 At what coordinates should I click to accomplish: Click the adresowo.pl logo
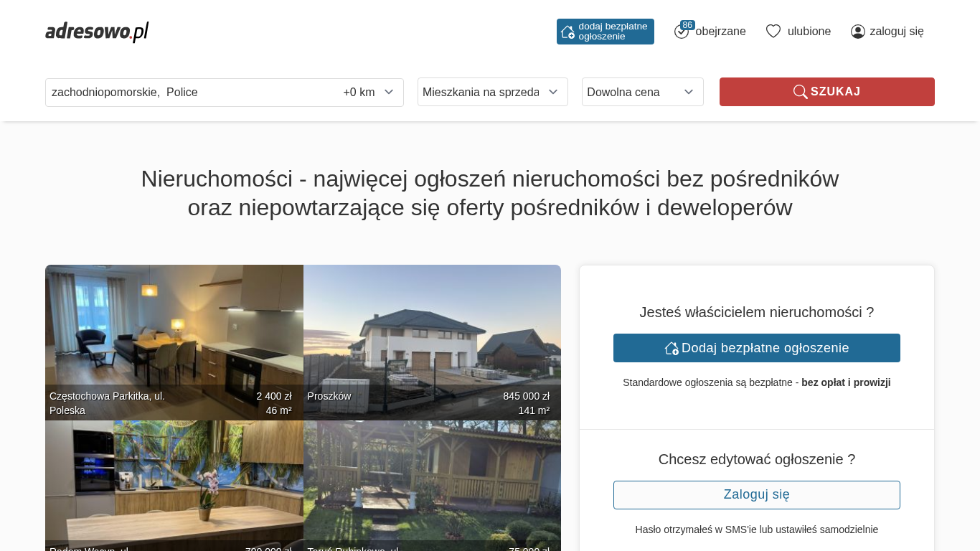click(97, 32)
